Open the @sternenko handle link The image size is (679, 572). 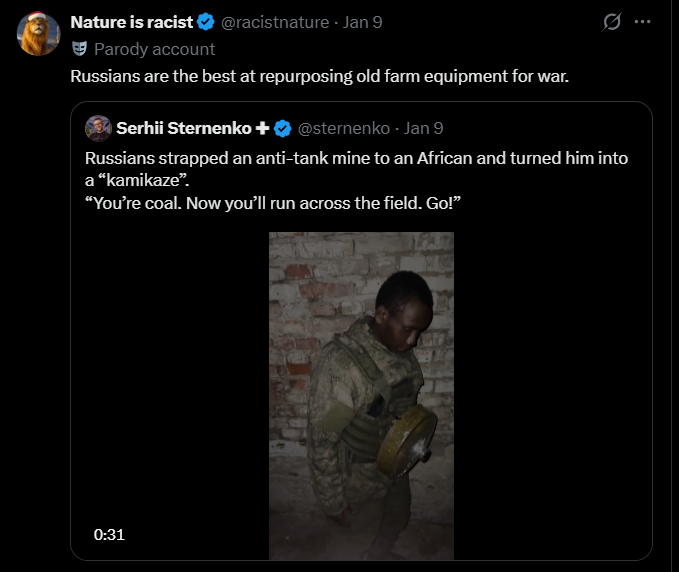tap(343, 128)
